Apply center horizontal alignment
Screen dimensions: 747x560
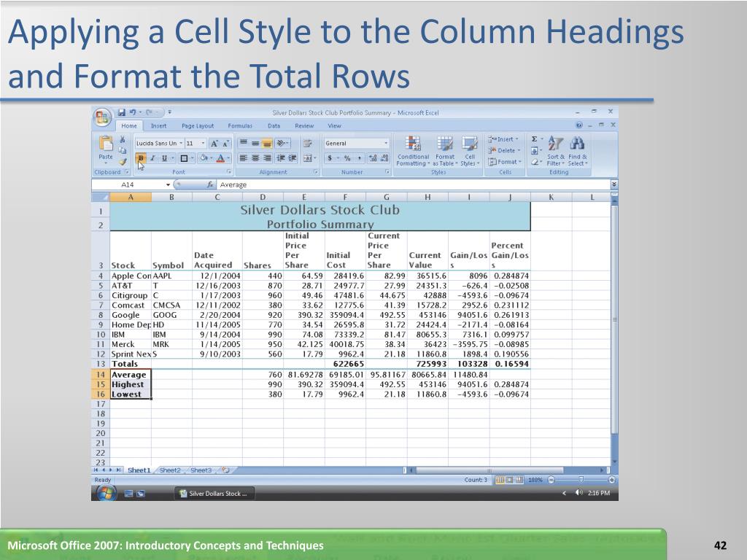pos(255,158)
